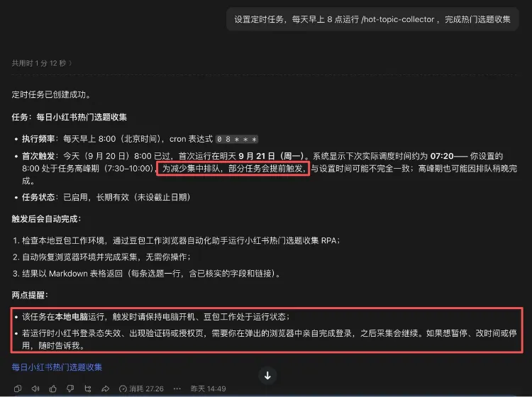
Task: Open the three-dot more options menu
Action: coord(177,388)
